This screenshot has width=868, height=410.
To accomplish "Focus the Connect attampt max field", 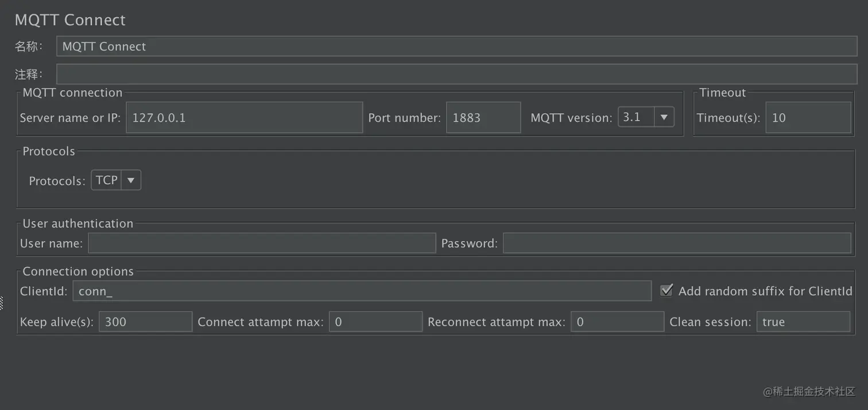I will [x=375, y=322].
